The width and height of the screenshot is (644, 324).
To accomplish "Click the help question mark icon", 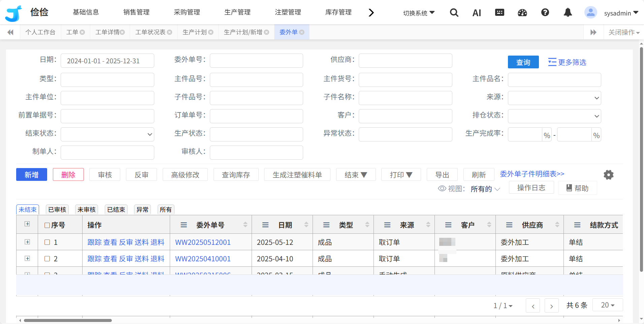I will 545,13.
